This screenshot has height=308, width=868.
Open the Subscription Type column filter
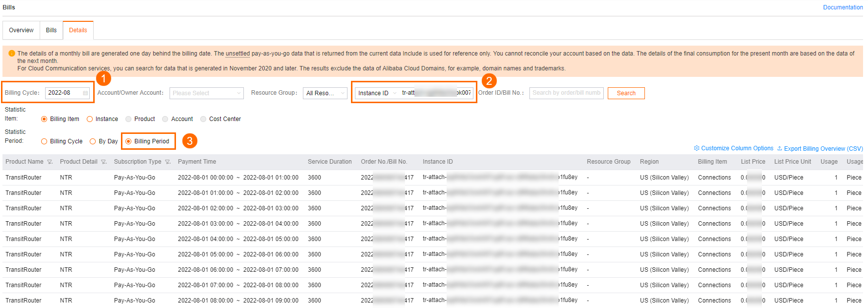coord(168,162)
